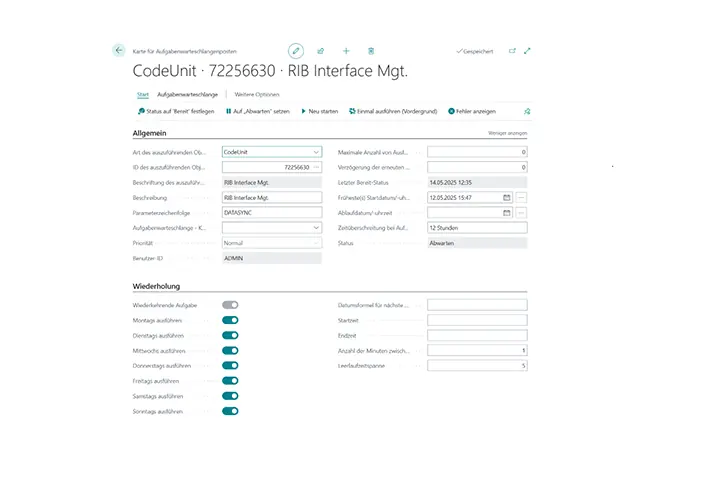This screenshot has width=716, height=478.
Task: Click Status value Abwarten
Action: pos(477,243)
